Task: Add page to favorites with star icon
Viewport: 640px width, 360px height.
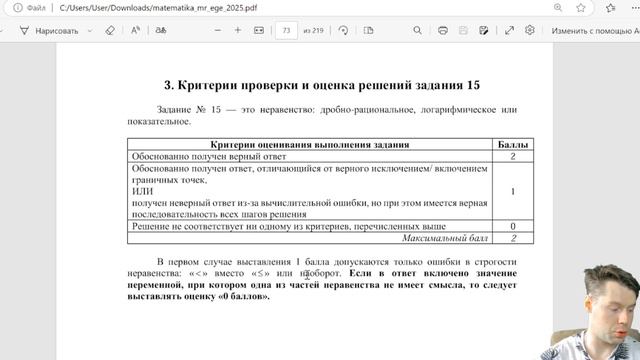Action: coord(581,8)
